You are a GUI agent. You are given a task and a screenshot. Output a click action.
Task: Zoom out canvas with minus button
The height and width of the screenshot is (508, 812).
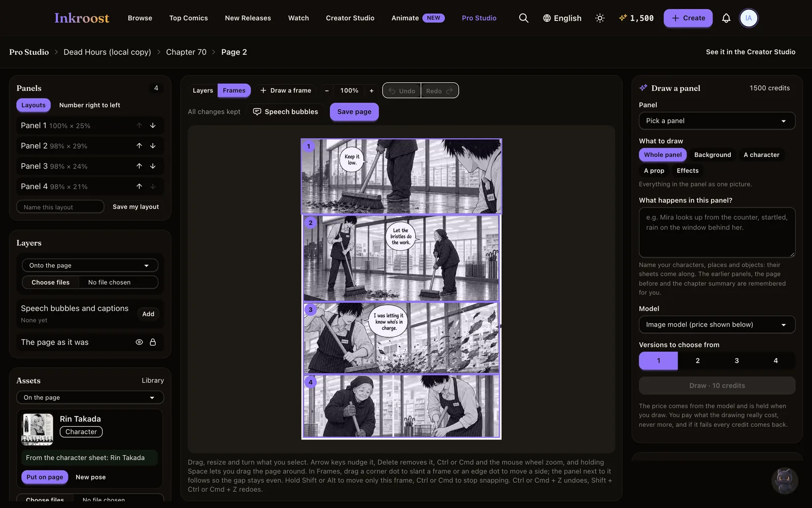click(x=327, y=90)
